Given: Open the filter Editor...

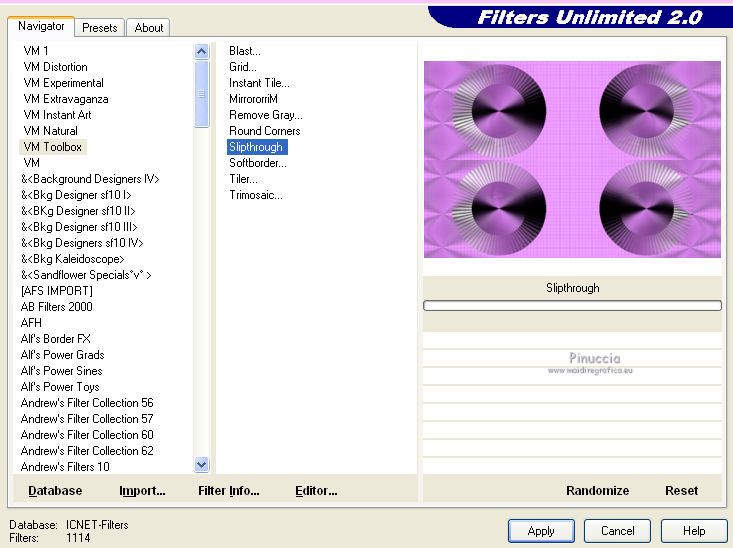Looking at the screenshot, I should point(316,490).
